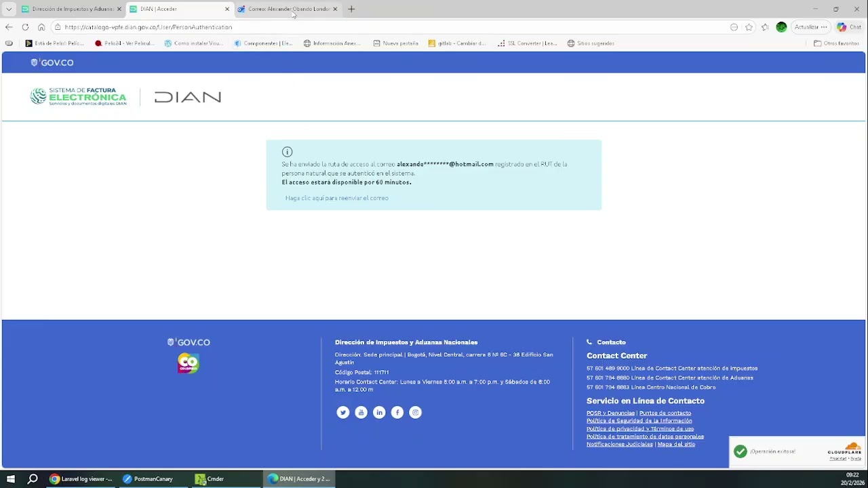Switch to DIAN | Acceder tab
This screenshot has width=868, height=488.
tap(180, 9)
